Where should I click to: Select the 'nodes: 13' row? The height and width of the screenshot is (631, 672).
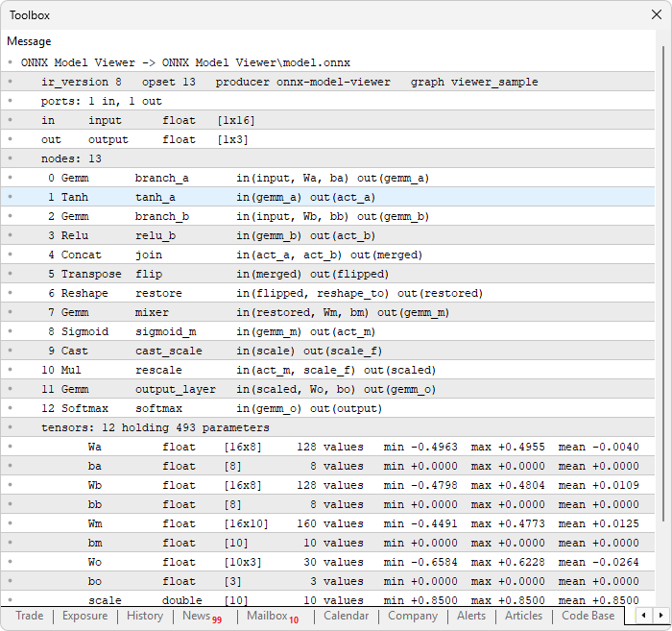327,158
